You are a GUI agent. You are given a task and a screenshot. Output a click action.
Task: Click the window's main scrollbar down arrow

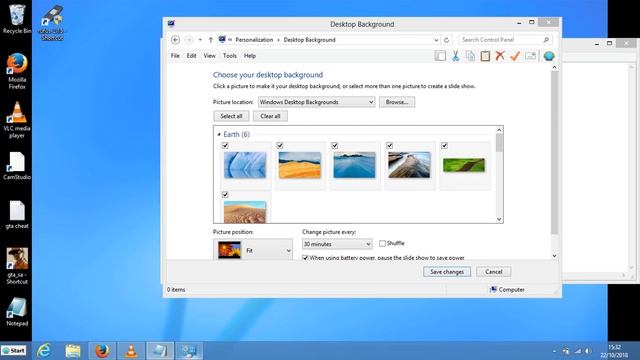click(554, 256)
